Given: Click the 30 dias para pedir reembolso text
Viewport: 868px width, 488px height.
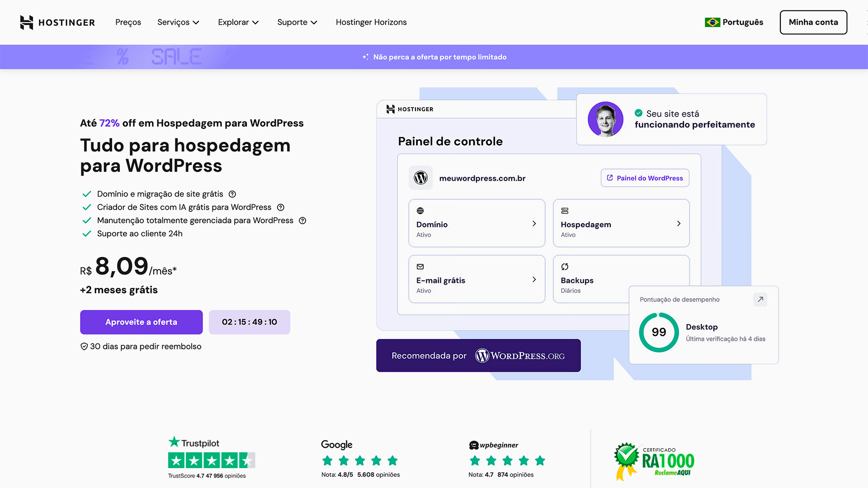Looking at the screenshot, I should (x=146, y=347).
